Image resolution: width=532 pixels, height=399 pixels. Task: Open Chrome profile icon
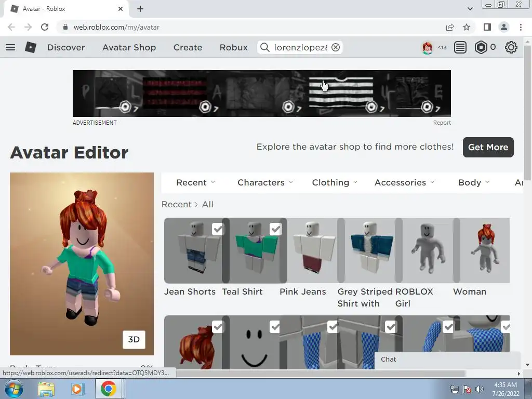504,27
